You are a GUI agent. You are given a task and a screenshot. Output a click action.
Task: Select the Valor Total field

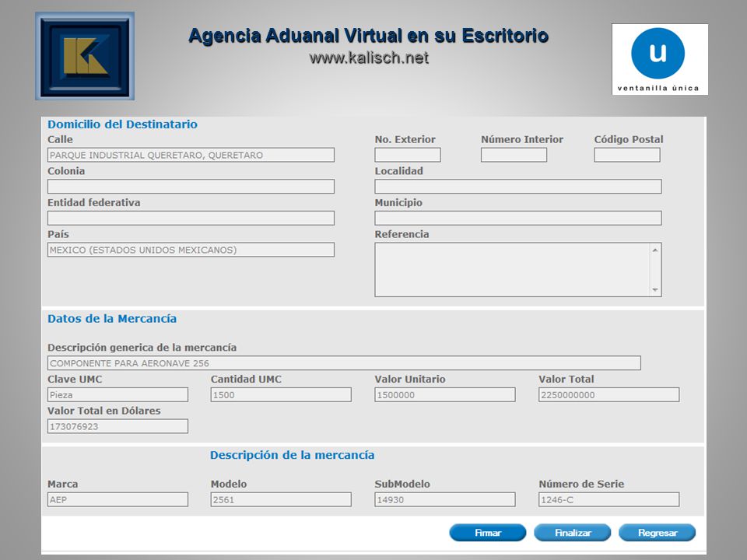click(x=608, y=395)
